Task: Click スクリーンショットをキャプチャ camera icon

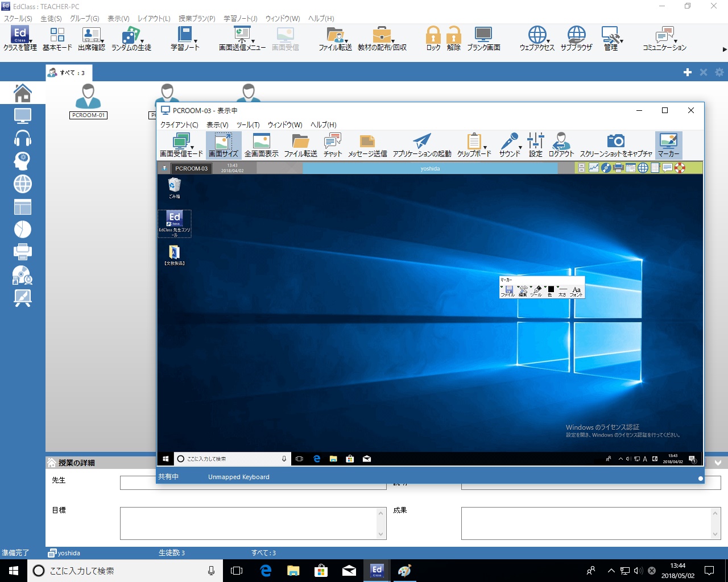Action: [615, 145]
